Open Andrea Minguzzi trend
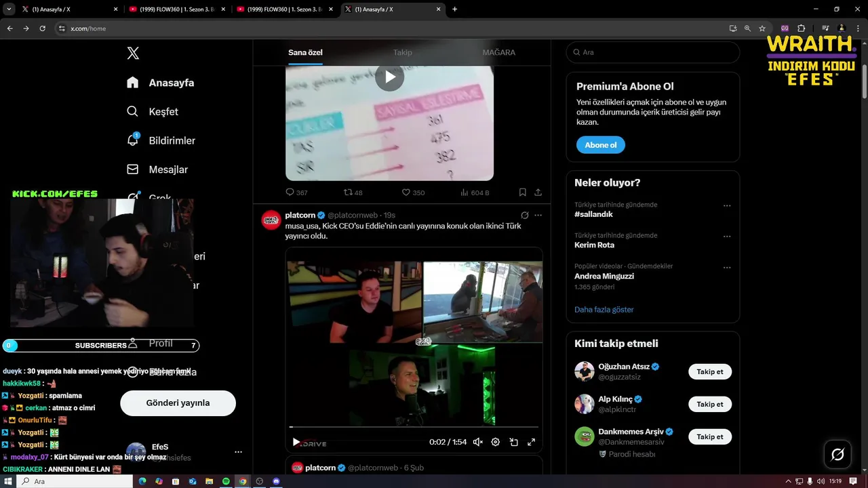The height and width of the screenshot is (488, 868). click(604, 276)
